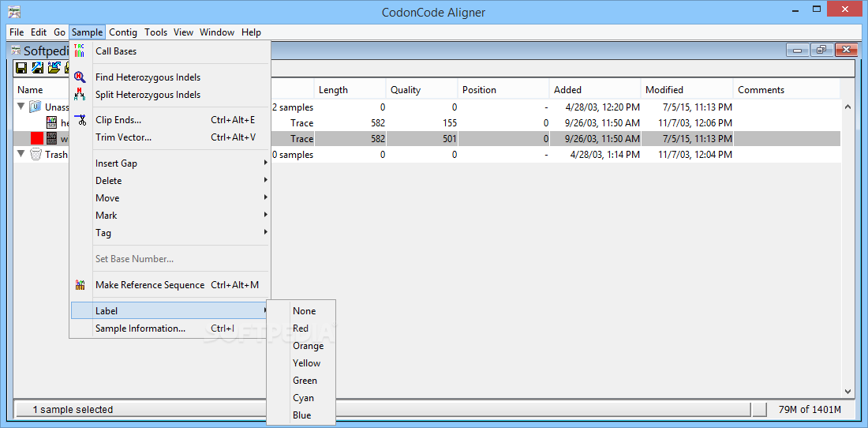Close the open Sample menu
The height and width of the screenshot is (428, 868).
87,32
